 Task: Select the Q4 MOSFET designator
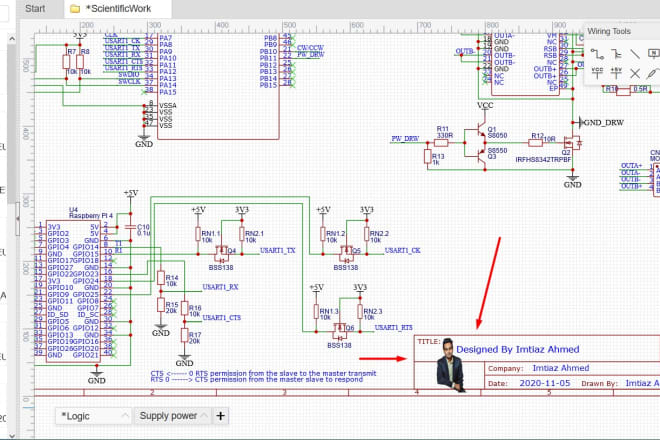click(x=232, y=251)
